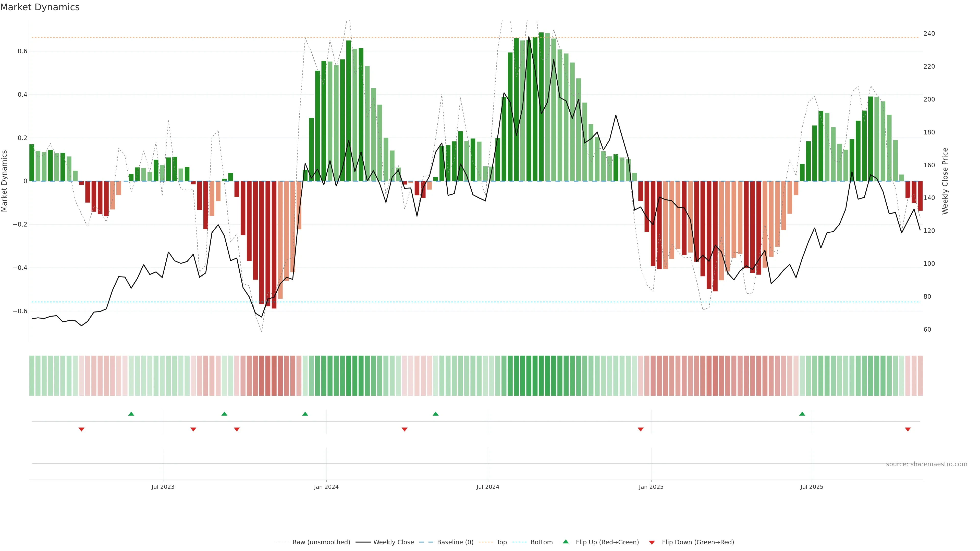Click the flip-up triangle near Jul 2025
Image resolution: width=980 pixels, height=551 pixels.
coord(802,414)
